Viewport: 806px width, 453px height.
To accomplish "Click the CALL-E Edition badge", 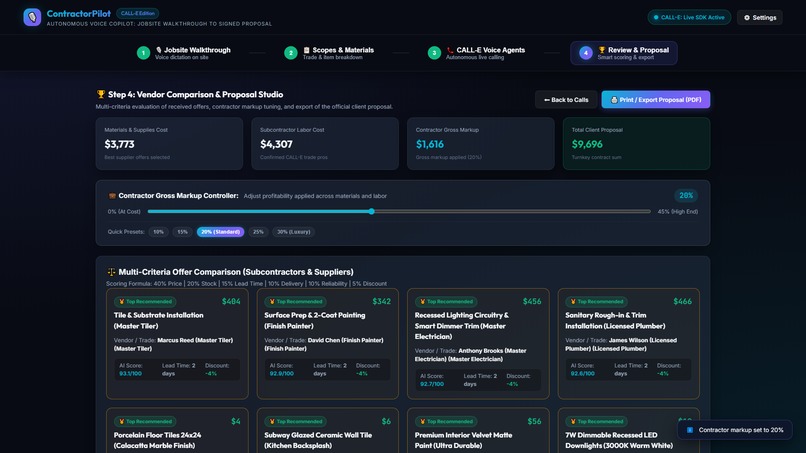I will 137,13.
